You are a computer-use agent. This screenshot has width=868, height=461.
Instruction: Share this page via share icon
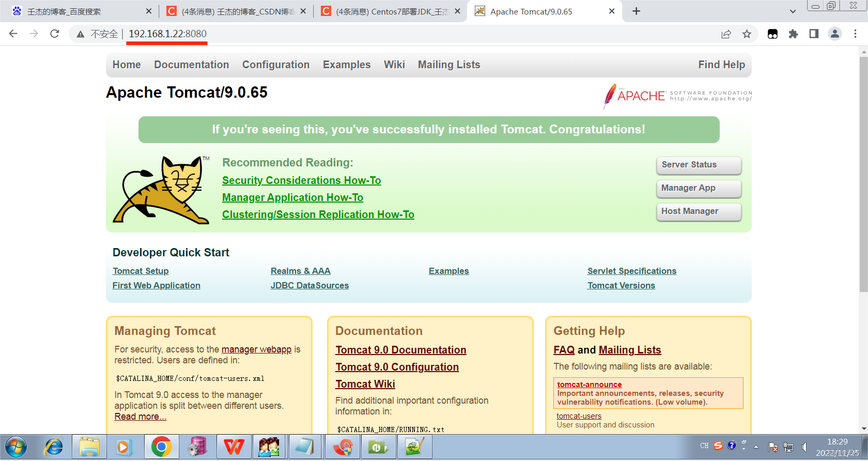pos(726,34)
